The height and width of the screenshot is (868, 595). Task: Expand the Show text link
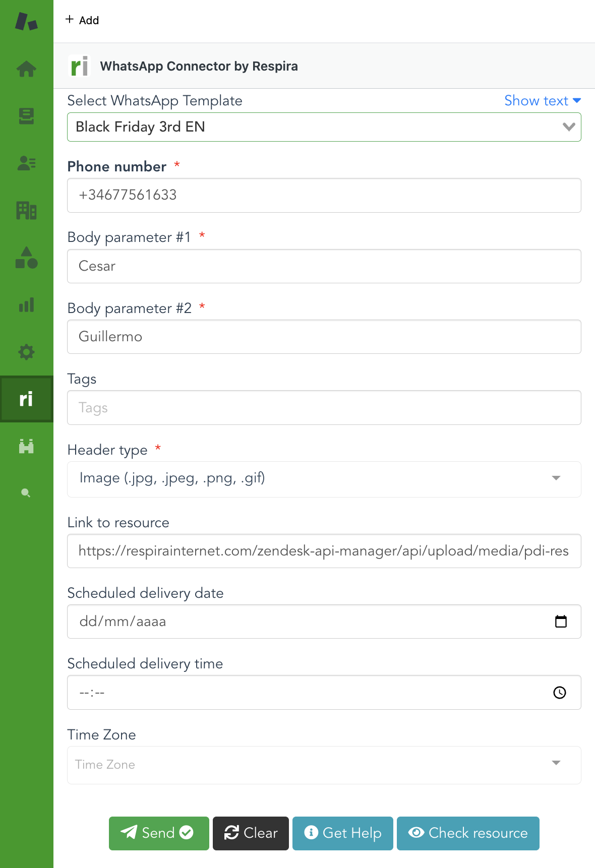tap(542, 101)
